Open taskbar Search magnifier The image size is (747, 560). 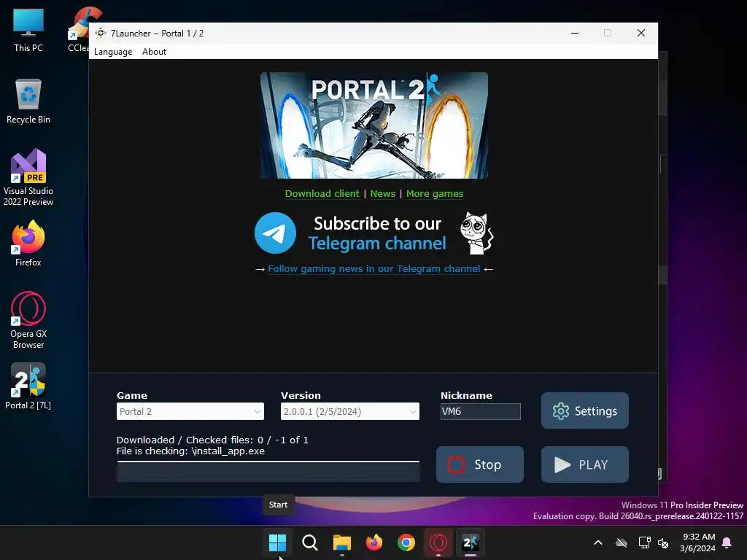[x=309, y=542]
